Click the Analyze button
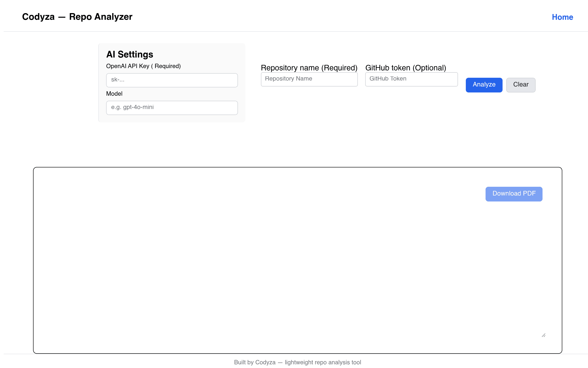Screen dimensions: 588x368 coord(484,85)
